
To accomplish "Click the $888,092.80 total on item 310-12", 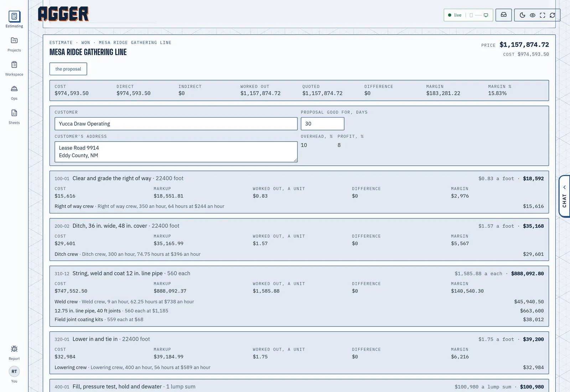I will 528,274.
